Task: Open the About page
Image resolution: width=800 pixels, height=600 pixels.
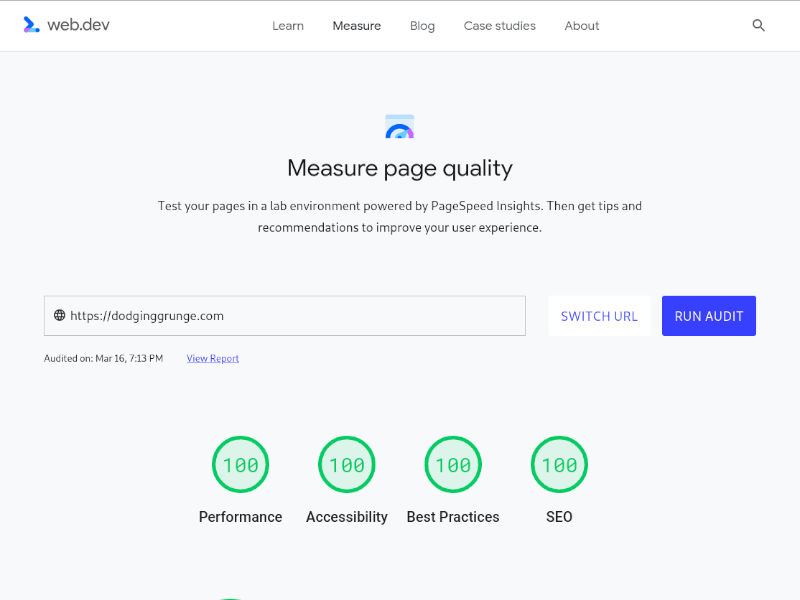Action: click(x=581, y=26)
